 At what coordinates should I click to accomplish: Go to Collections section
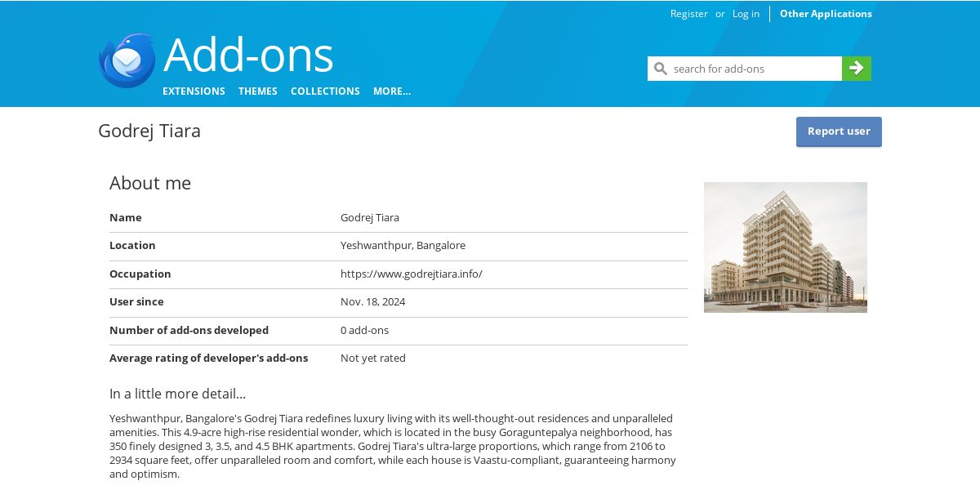click(325, 91)
